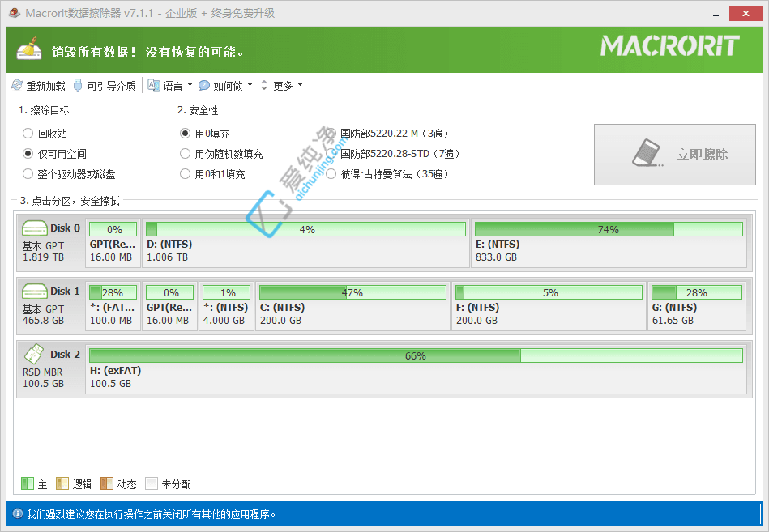Click the 立即擦除 button
Image resolution: width=769 pixels, height=532 pixels.
[x=674, y=155]
